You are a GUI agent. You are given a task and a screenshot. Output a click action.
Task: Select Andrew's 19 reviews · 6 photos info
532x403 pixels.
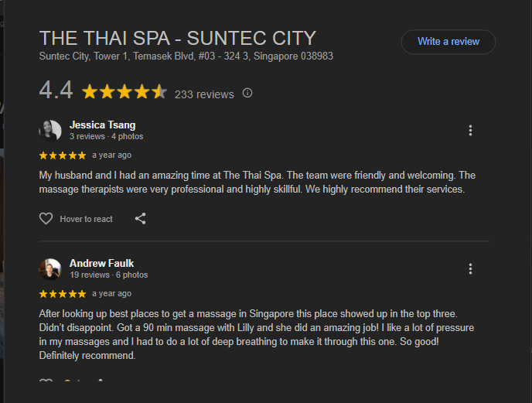pos(108,275)
